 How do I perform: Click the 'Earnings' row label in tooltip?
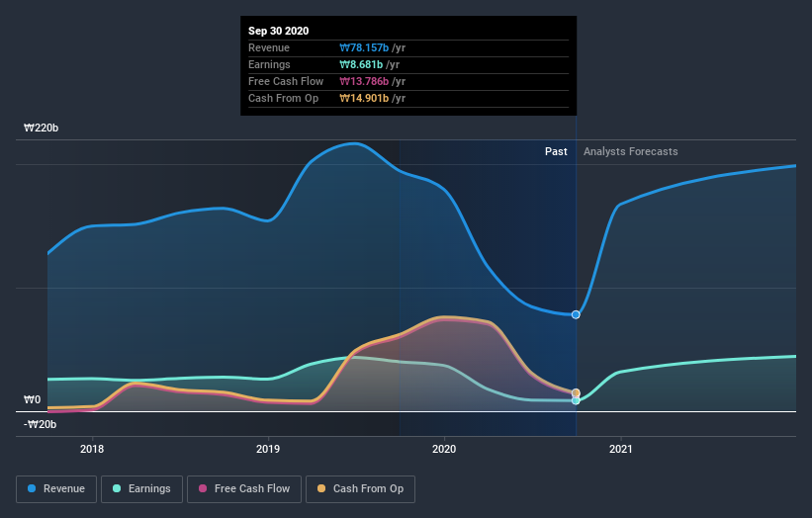[x=269, y=64]
